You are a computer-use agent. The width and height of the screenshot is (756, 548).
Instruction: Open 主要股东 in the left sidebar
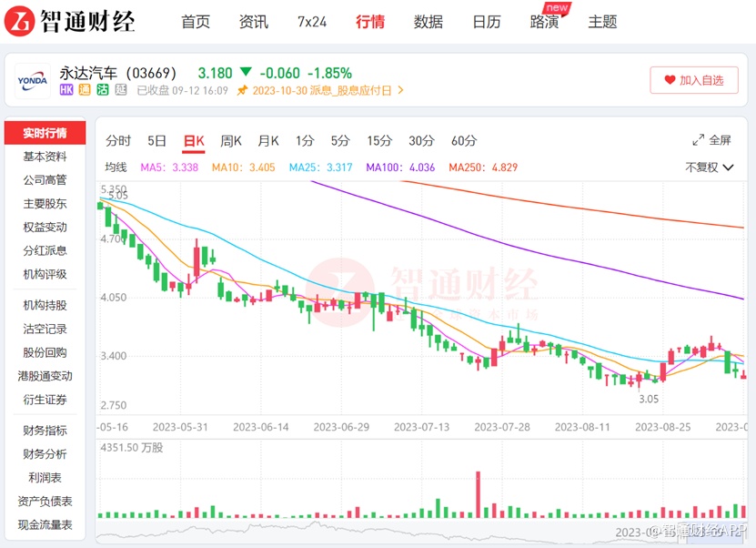click(x=45, y=203)
